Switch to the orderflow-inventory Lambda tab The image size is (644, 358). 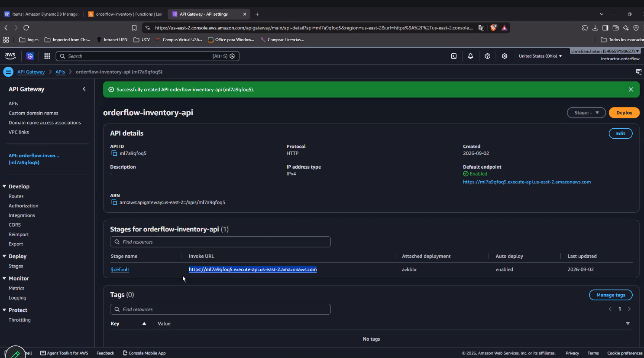point(126,14)
